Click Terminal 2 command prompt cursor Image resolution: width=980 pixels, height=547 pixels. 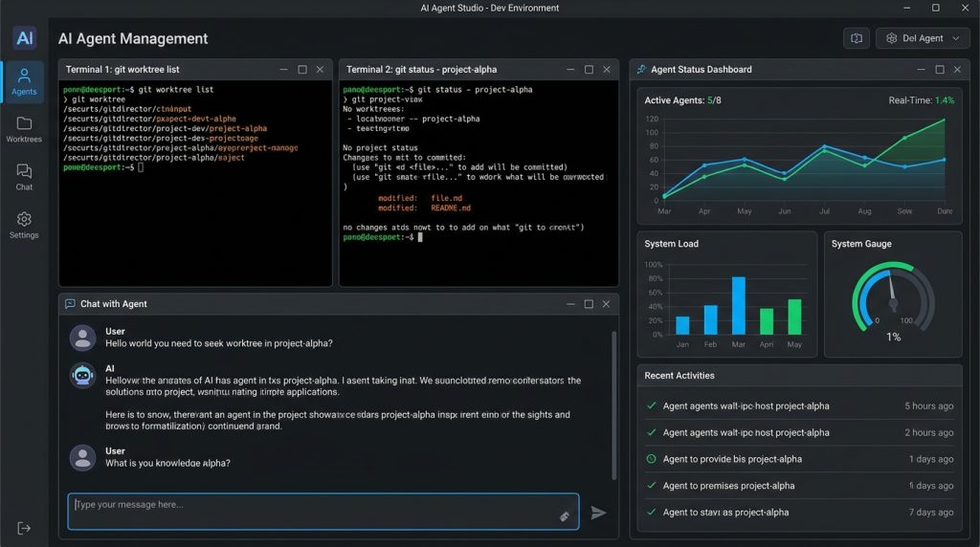coord(421,237)
